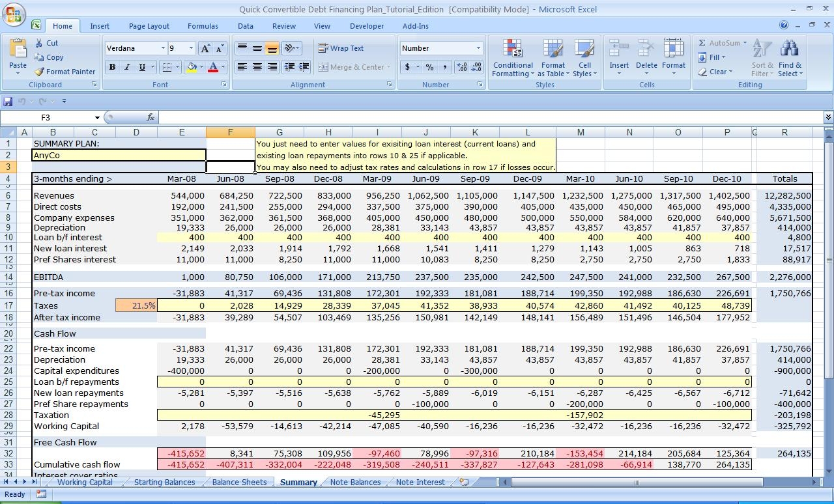Screen dimensions: 834x504
Task: Open the Verdana font dropdown
Action: (x=164, y=48)
